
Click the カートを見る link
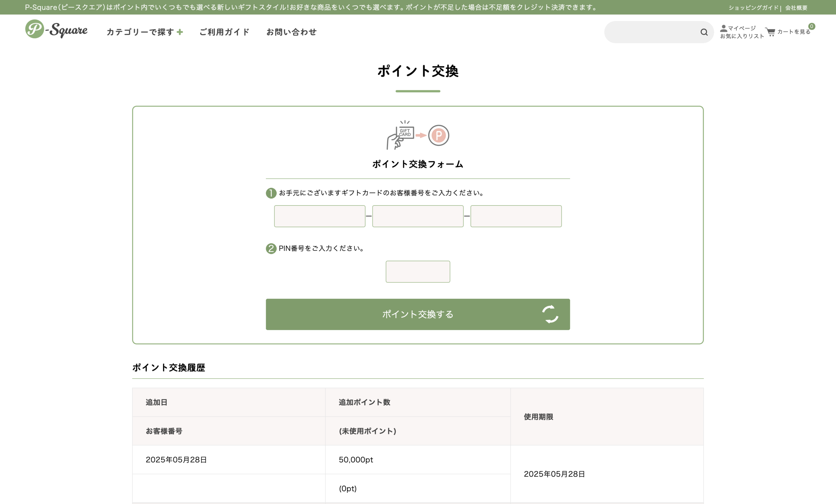click(794, 32)
